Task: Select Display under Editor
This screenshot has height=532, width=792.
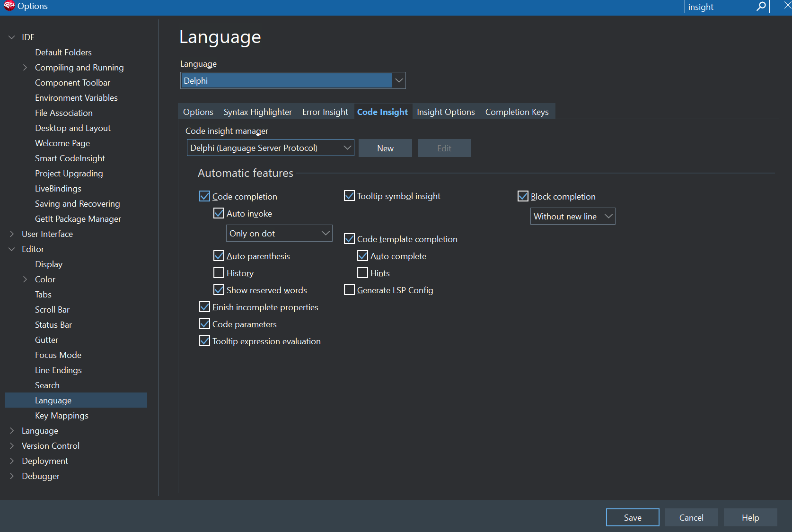Action: pyautogui.click(x=49, y=264)
